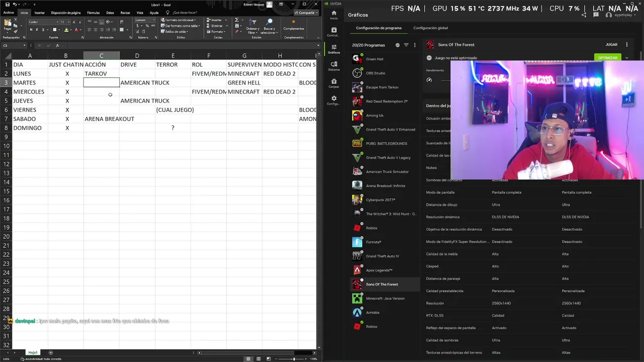Click the Undo arrow in Excel
The width and height of the screenshot is (644, 362).
(15, 5)
